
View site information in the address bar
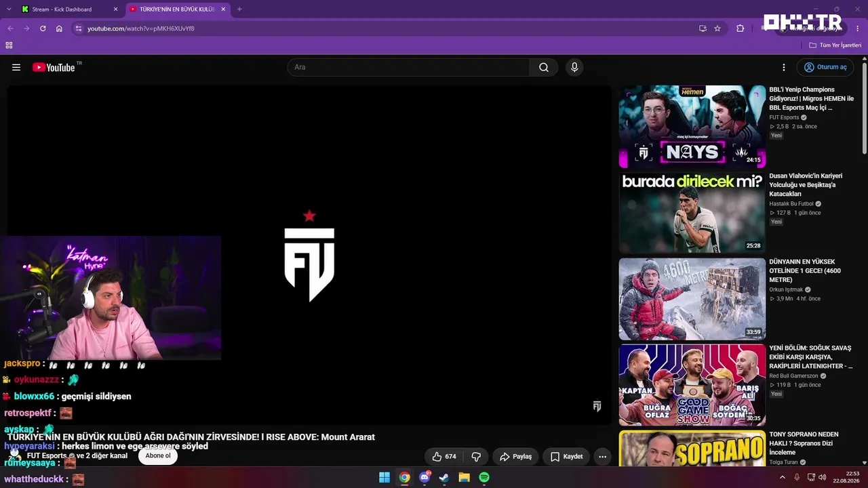point(79,28)
